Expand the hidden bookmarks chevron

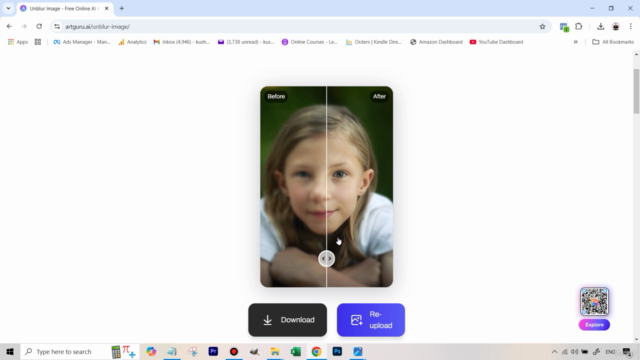click(576, 42)
